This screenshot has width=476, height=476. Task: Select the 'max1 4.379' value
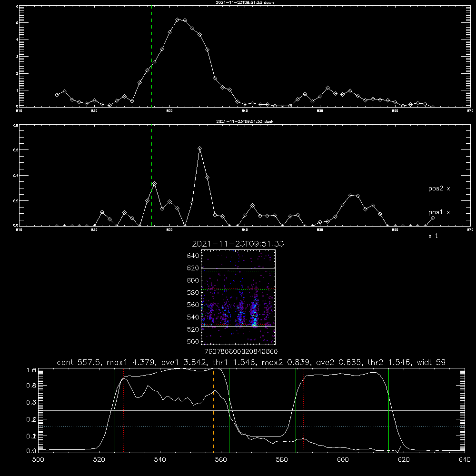click(x=130, y=362)
